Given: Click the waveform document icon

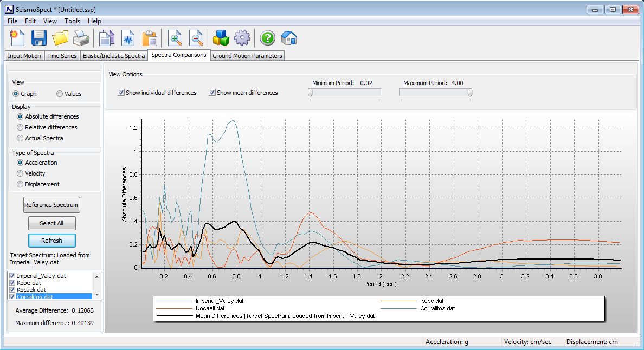Looking at the screenshot, I should [x=128, y=38].
